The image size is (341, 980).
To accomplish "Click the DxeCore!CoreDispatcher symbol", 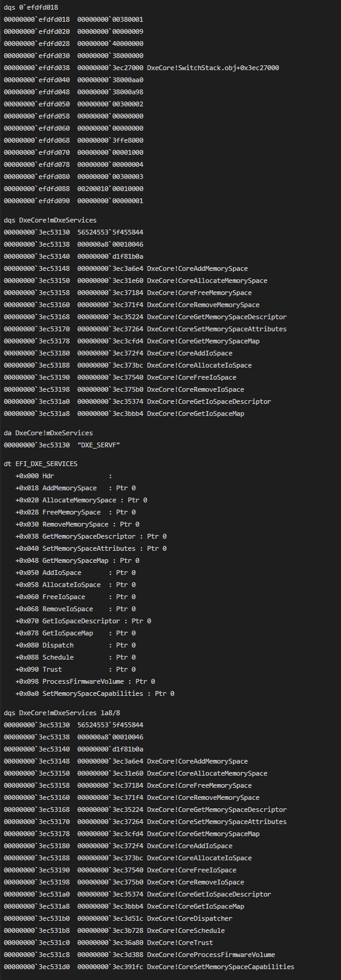I will coord(189,918).
